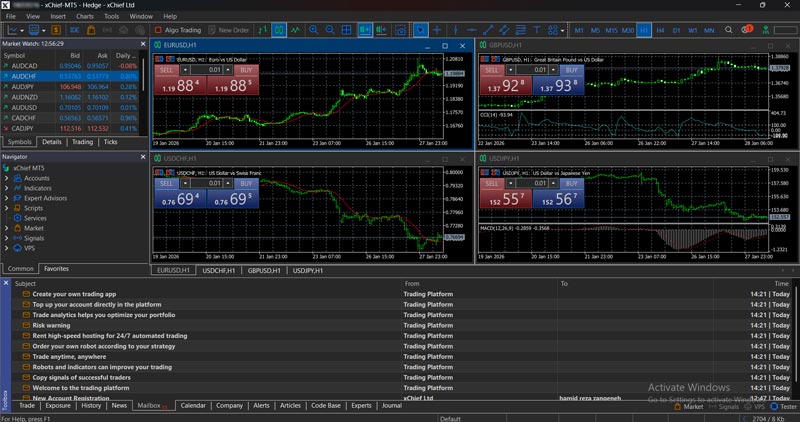Expand the Expert Advisors tree node
Viewport: 800px width, 422px height.
7,198
